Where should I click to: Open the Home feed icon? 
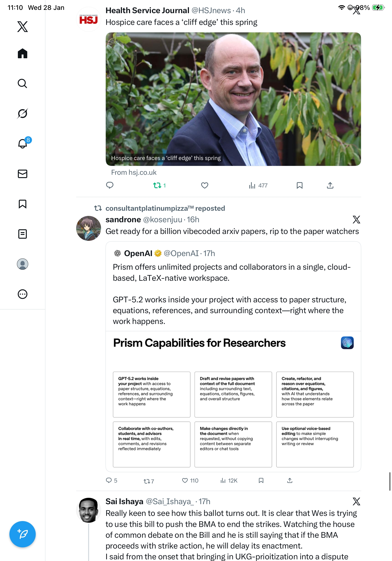click(x=23, y=53)
